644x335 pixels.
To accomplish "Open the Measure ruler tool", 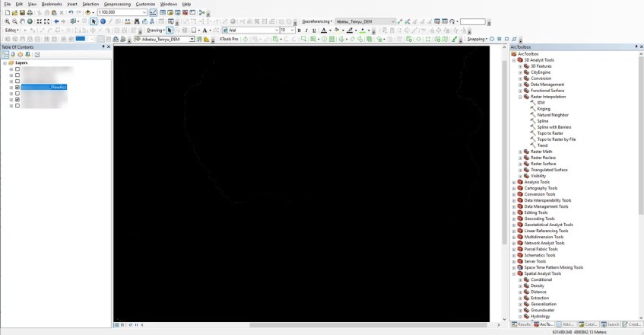I will 128,21.
